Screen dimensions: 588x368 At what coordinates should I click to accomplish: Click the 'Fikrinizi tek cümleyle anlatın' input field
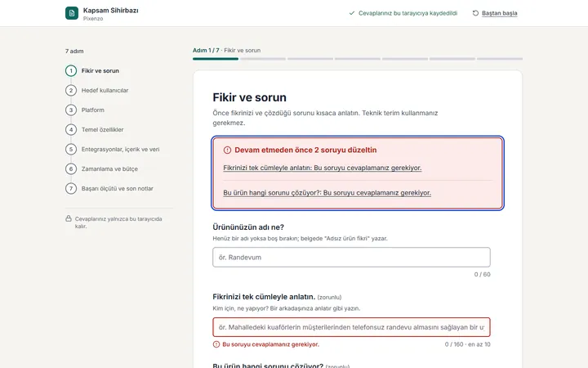351,327
